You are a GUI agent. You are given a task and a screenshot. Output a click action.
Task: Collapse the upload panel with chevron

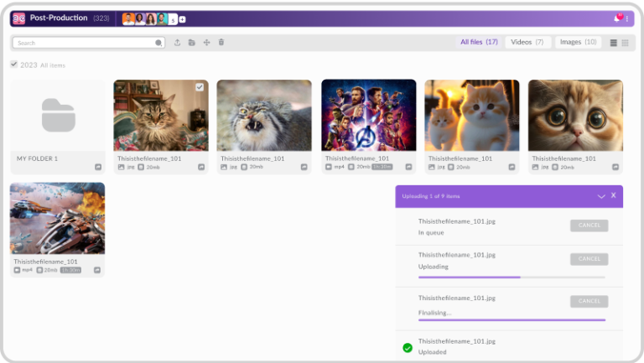click(x=601, y=195)
